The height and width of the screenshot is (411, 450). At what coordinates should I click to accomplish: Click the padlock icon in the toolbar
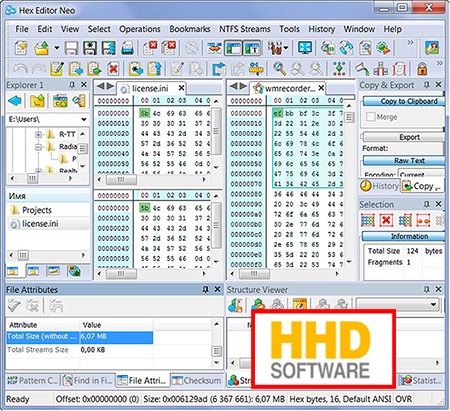(x=422, y=69)
